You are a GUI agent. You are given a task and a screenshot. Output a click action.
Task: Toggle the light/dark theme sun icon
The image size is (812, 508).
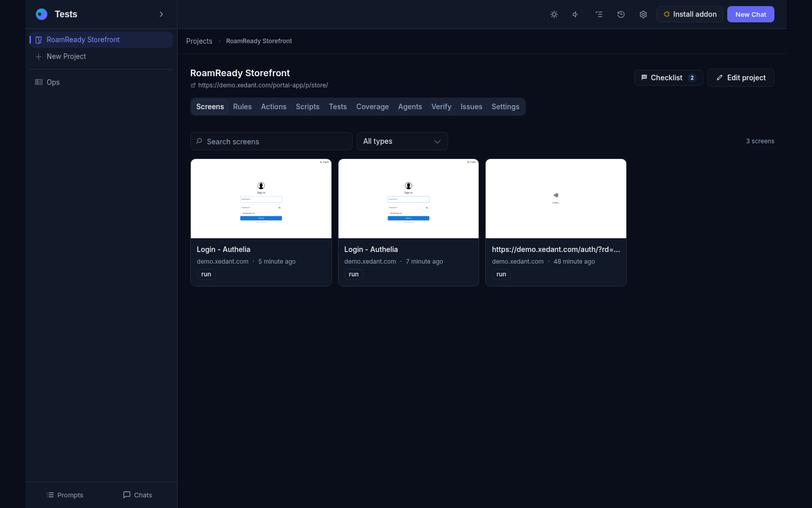pyautogui.click(x=554, y=14)
